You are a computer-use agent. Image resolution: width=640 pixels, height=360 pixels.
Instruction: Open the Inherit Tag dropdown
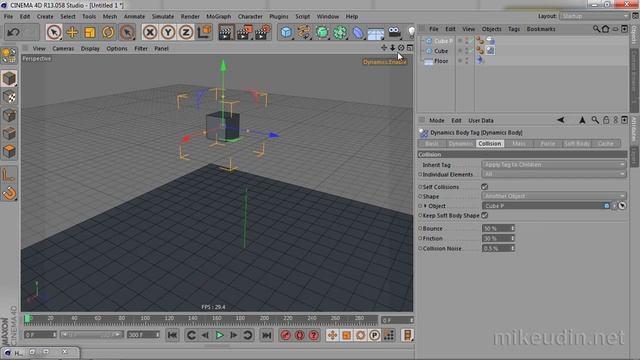click(x=554, y=164)
